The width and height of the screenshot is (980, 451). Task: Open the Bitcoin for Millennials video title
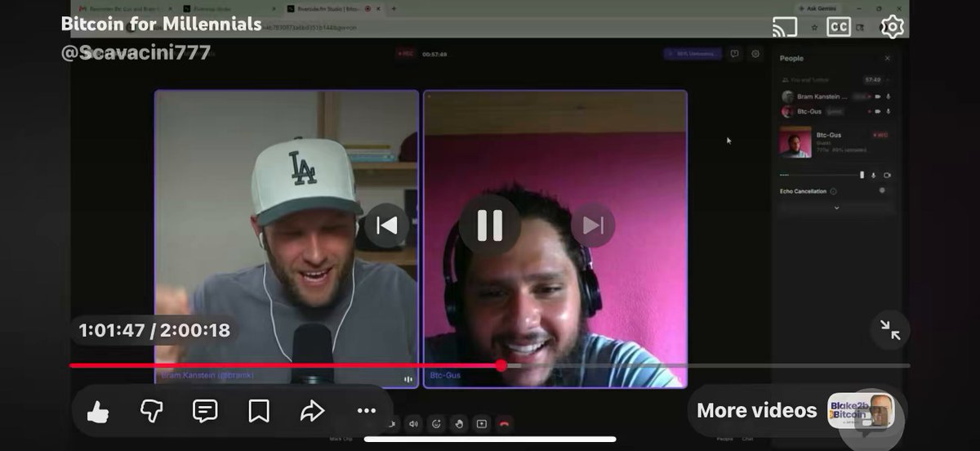pos(162,24)
